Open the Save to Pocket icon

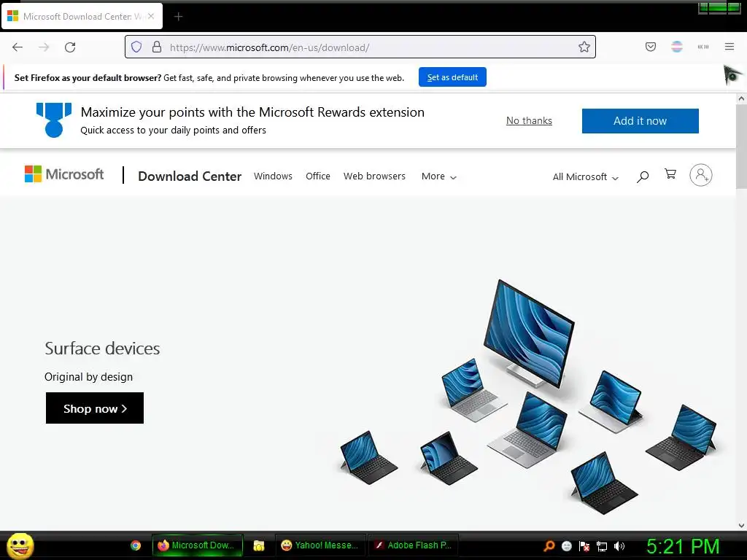pyautogui.click(x=650, y=47)
